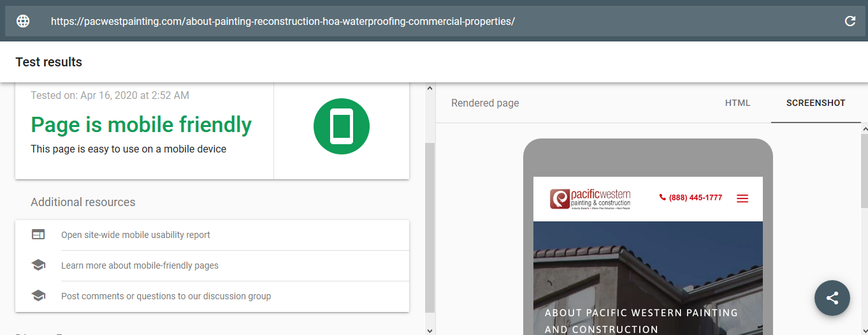Click the 'Additional resources' heading
This screenshot has height=335, width=868.
pyautogui.click(x=83, y=202)
